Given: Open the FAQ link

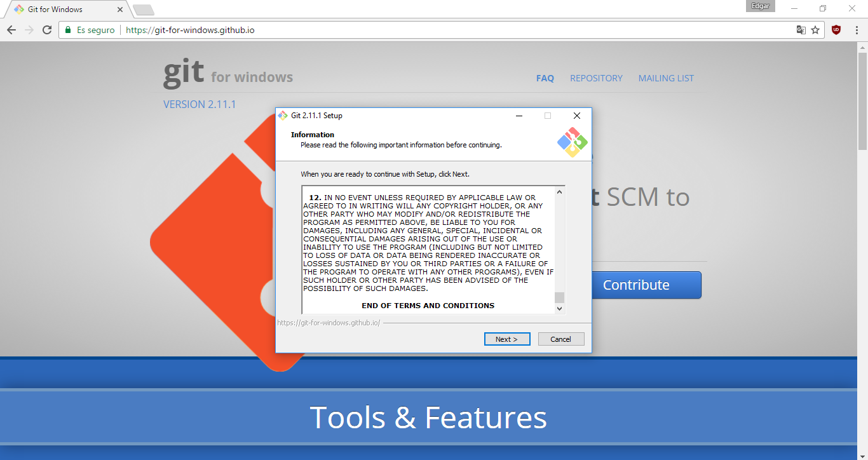Looking at the screenshot, I should coord(545,78).
